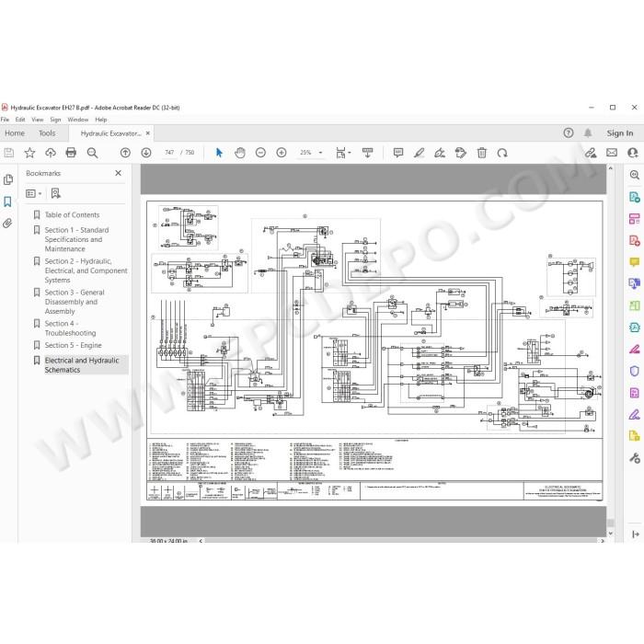Click the vertical scrollbar up arrow
The height and width of the screenshot is (644, 644).
coord(610,168)
